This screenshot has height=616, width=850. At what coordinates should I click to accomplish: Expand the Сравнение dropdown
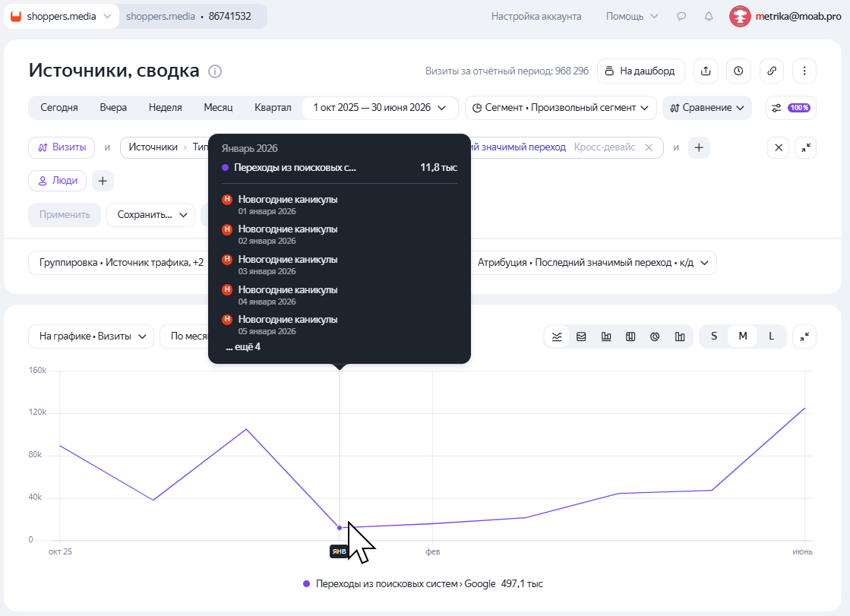pos(707,107)
